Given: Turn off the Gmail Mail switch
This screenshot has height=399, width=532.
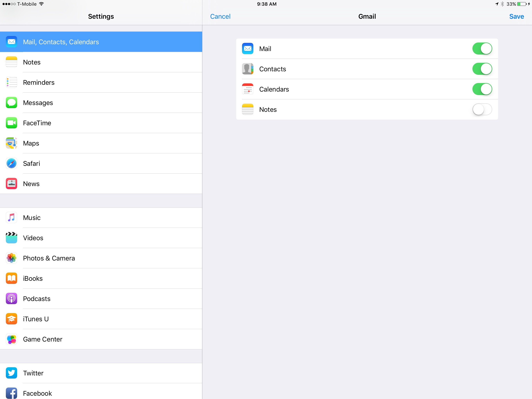Looking at the screenshot, I should 482,49.
